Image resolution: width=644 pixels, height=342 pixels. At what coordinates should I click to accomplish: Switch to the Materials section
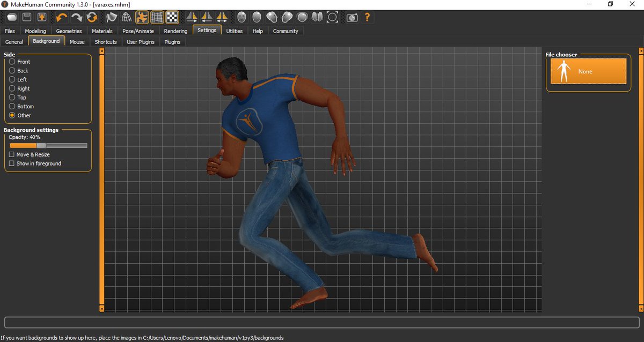tap(102, 31)
